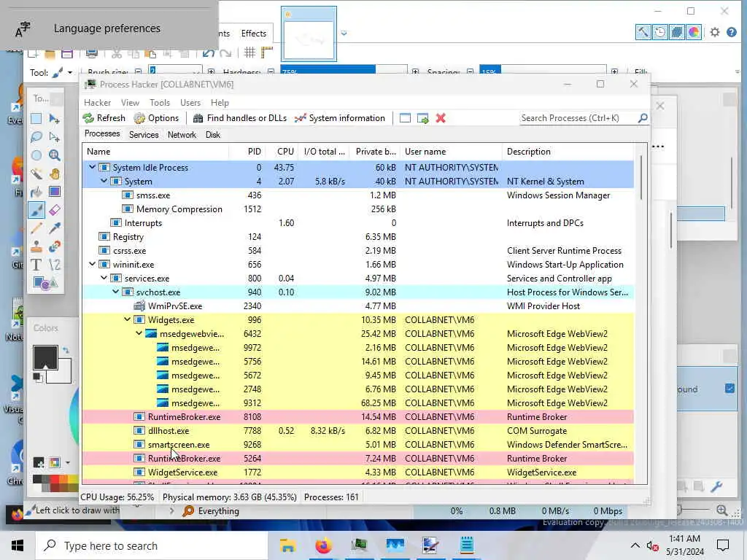Toggle the Layers window button
Viewport: 747px width, 560px height.
click(676, 32)
